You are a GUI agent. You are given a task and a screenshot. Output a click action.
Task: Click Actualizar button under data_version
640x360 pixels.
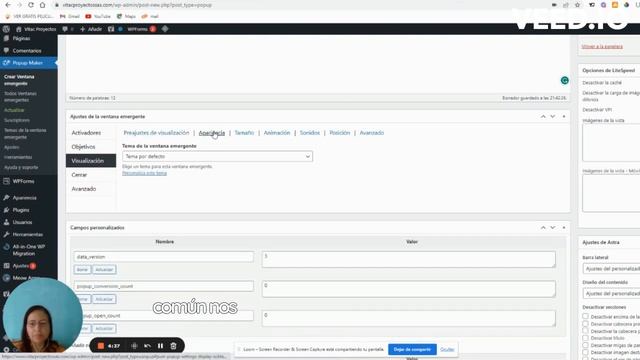point(104,270)
